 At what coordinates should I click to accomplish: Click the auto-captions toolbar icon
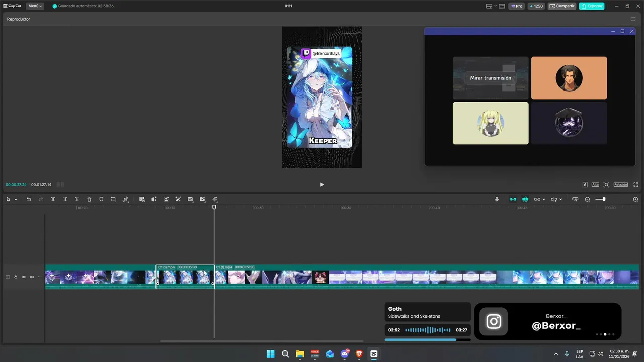[x=142, y=199]
